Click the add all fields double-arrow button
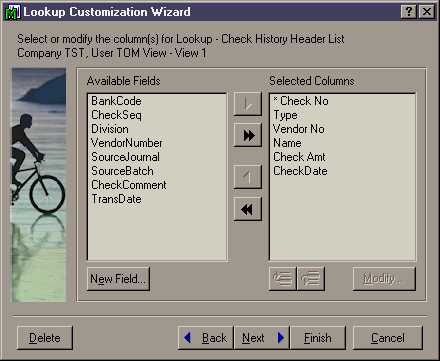The width and height of the screenshot is (440, 361). tap(247, 135)
